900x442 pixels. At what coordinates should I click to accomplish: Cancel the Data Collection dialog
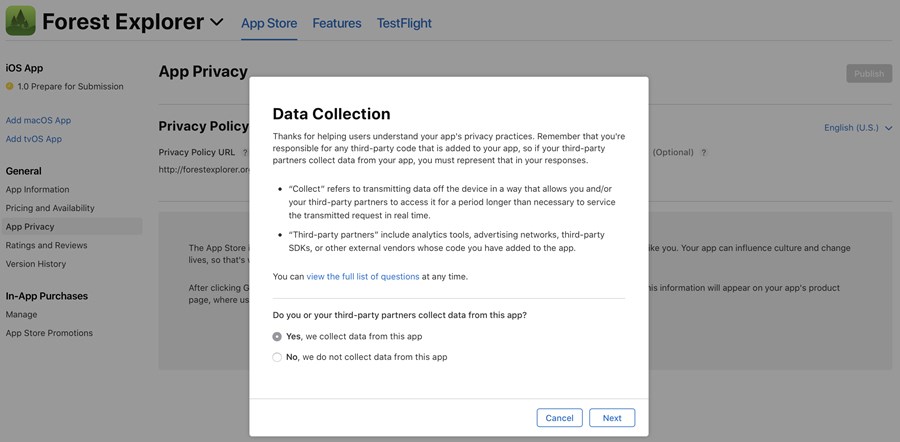(559, 418)
